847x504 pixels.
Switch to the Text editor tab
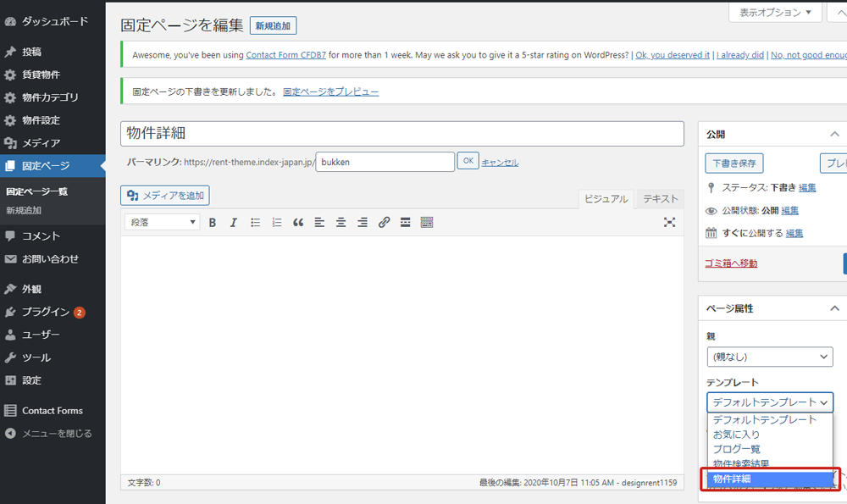tap(660, 199)
